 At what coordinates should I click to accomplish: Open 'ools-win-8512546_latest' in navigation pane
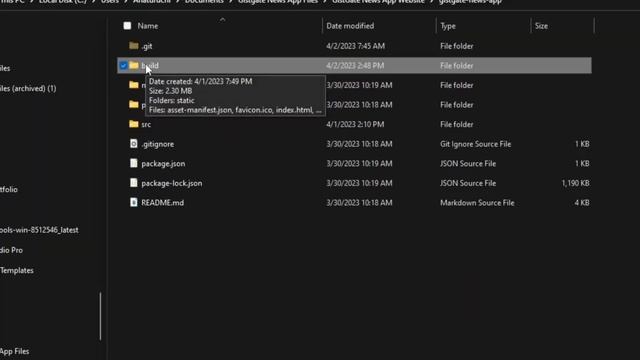pos(39,230)
